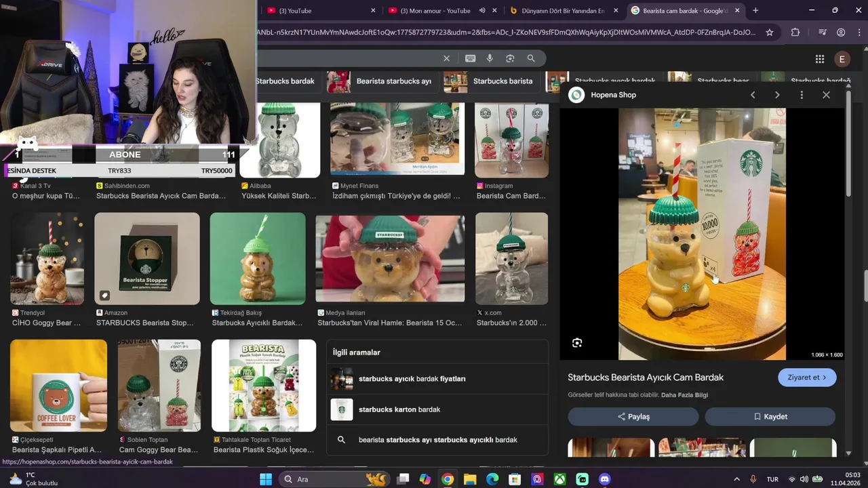Open x.com Starbucks'ın 2.000 image result
The height and width of the screenshot is (488, 868).
(511, 259)
